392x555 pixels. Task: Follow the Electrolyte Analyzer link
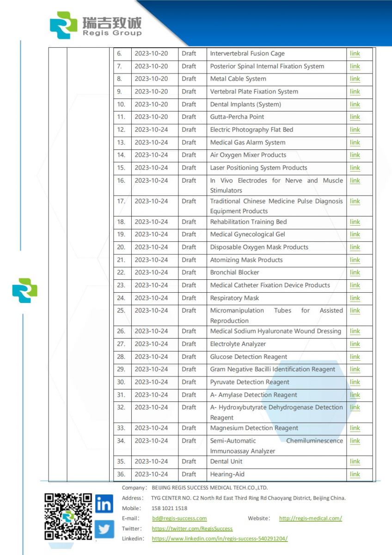click(355, 344)
